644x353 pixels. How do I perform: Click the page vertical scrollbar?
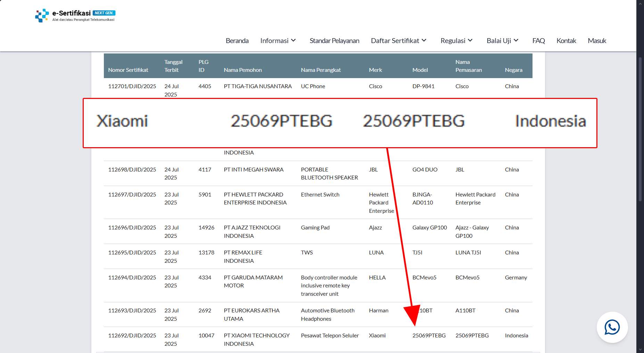(x=640, y=128)
